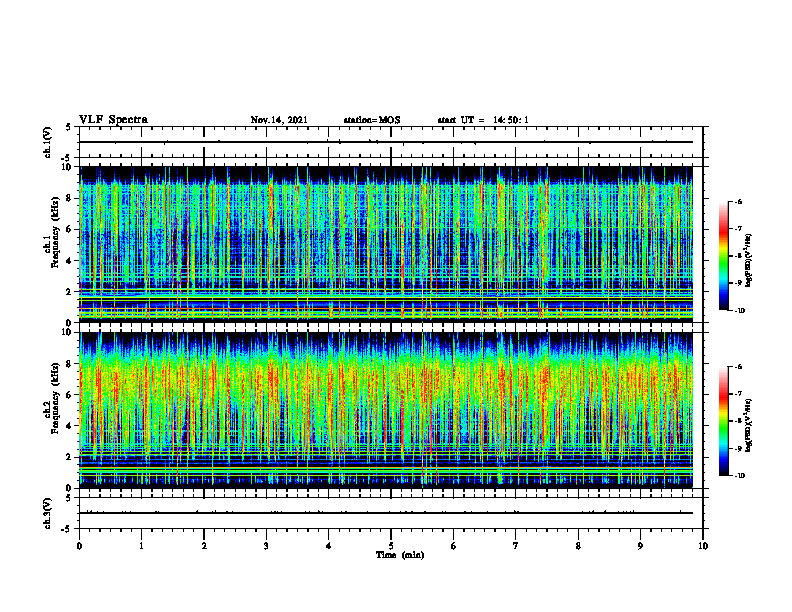Click the ch.1 spectrogram color scale bar

(723, 256)
